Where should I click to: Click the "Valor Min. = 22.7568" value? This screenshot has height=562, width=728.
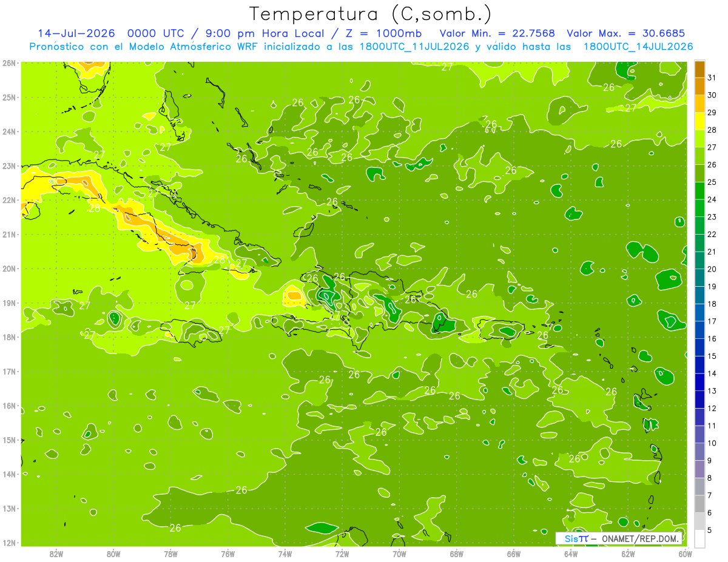pos(497,33)
